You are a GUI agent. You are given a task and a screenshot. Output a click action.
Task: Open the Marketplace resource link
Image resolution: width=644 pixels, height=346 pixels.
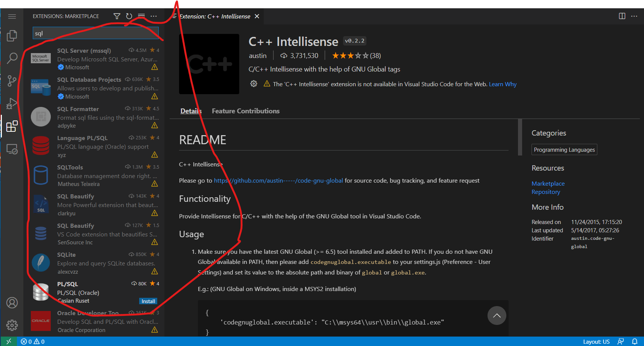tap(548, 184)
